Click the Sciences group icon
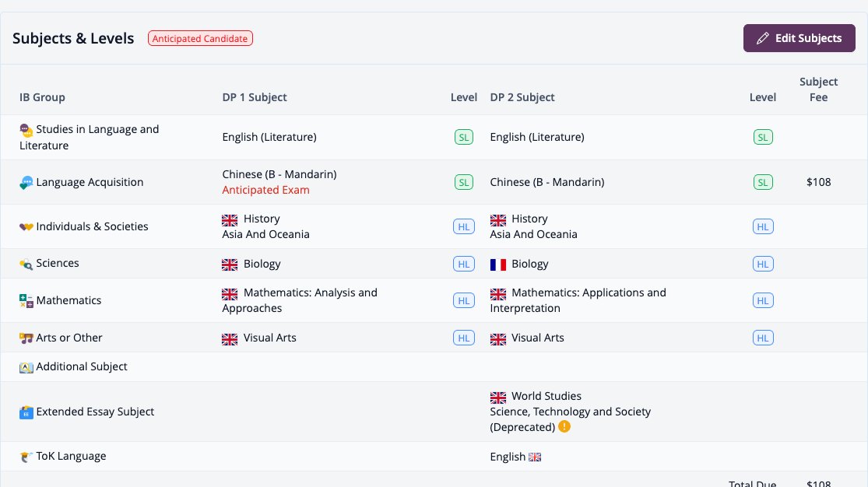Screen dimensions: 868x487 (26, 264)
